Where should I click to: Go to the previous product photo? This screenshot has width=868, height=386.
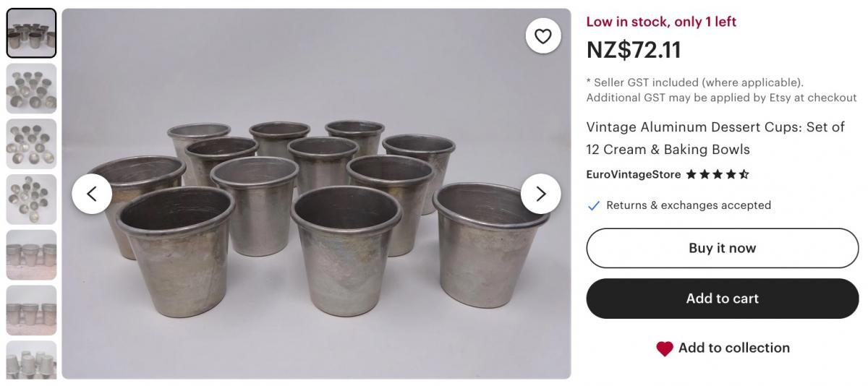92,194
